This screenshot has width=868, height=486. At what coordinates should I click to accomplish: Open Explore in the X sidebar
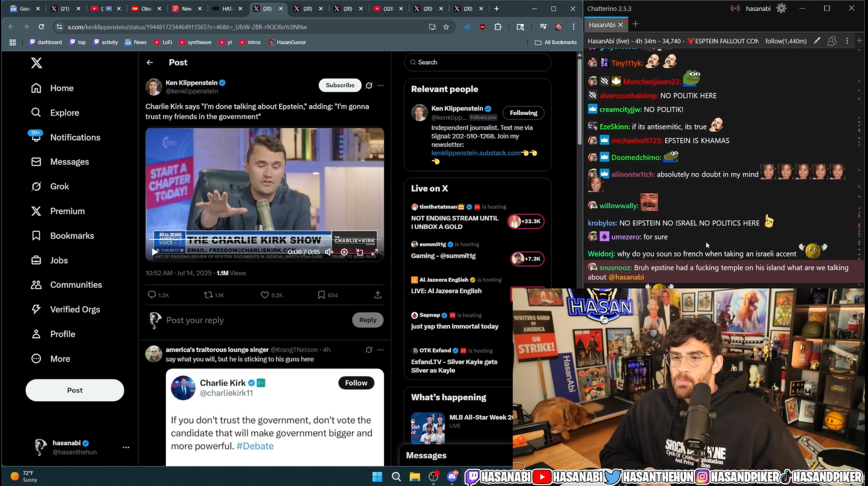[55, 113]
